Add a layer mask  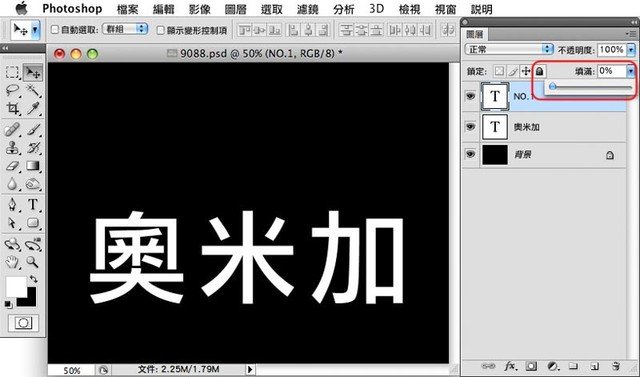(531, 366)
